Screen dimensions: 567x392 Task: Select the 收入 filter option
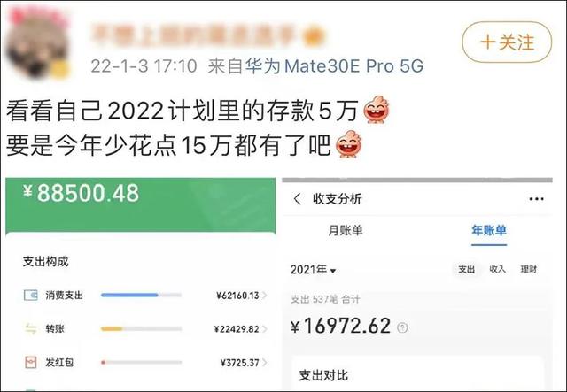(498, 269)
